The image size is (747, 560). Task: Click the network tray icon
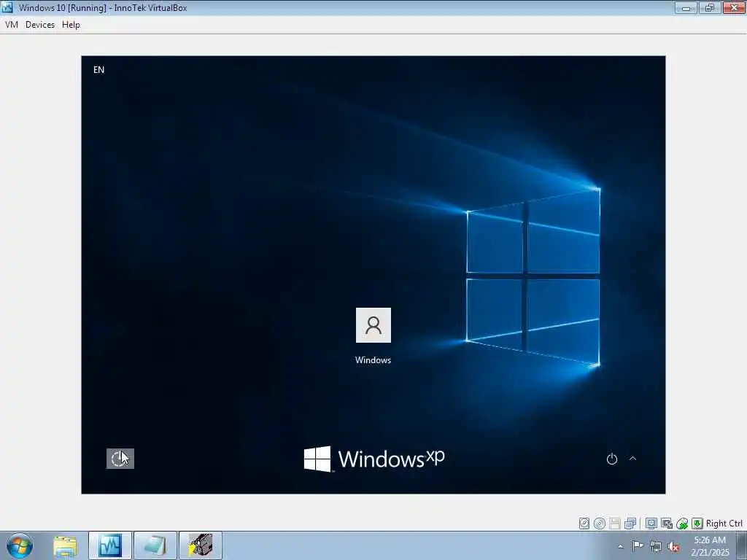656,546
